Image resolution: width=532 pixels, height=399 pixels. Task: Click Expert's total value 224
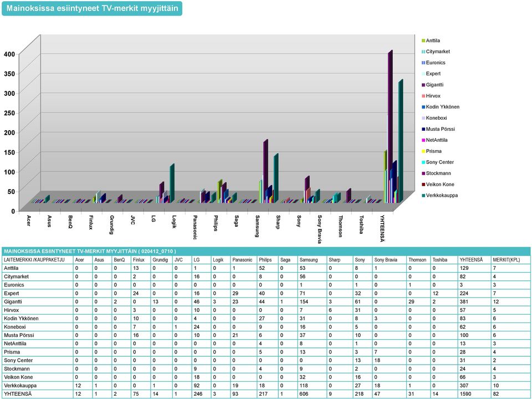[464, 293]
